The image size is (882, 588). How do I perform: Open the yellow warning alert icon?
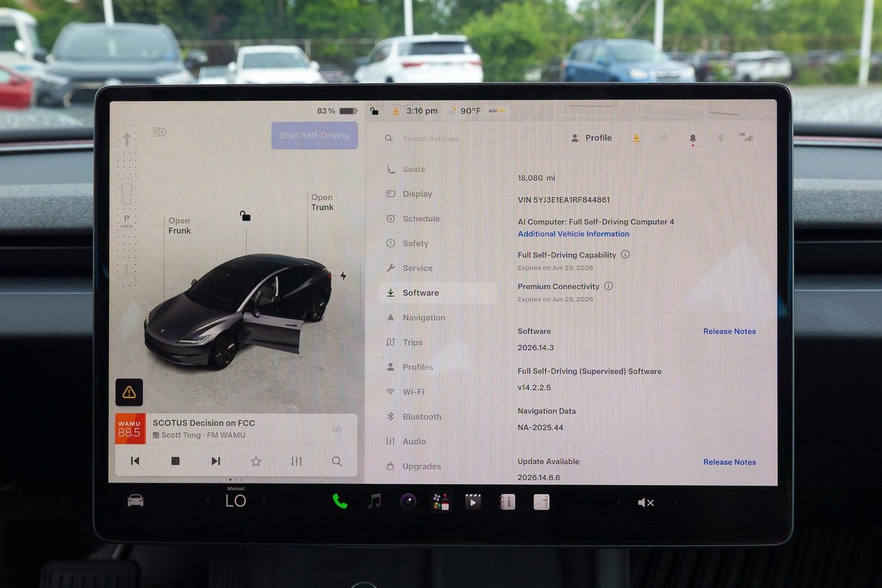click(x=129, y=392)
